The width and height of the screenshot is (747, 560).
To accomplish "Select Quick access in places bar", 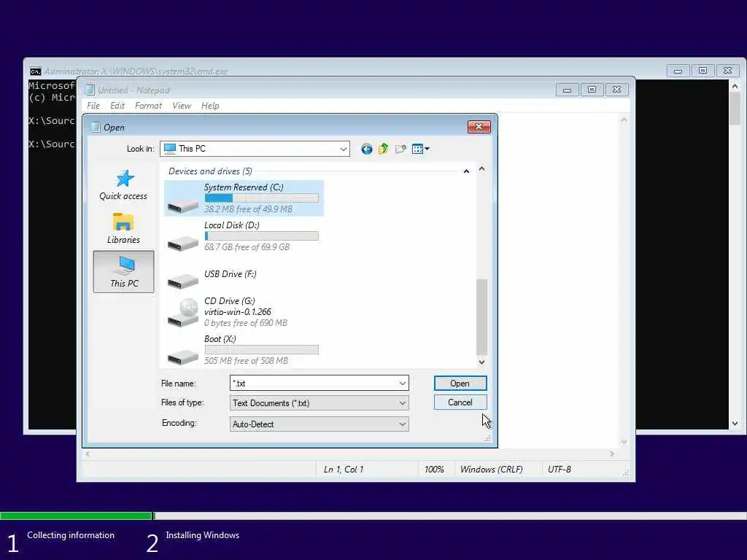I will [123, 184].
